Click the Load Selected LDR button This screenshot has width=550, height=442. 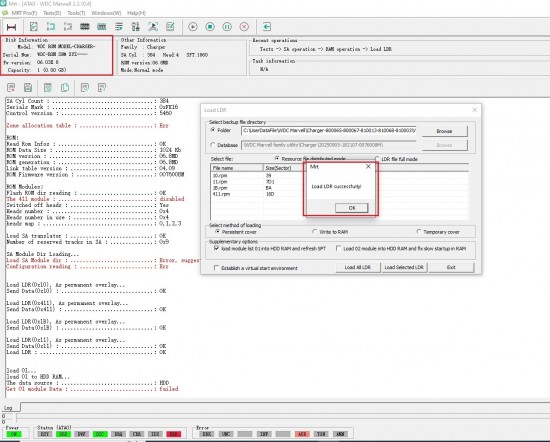(x=404, y=267)
